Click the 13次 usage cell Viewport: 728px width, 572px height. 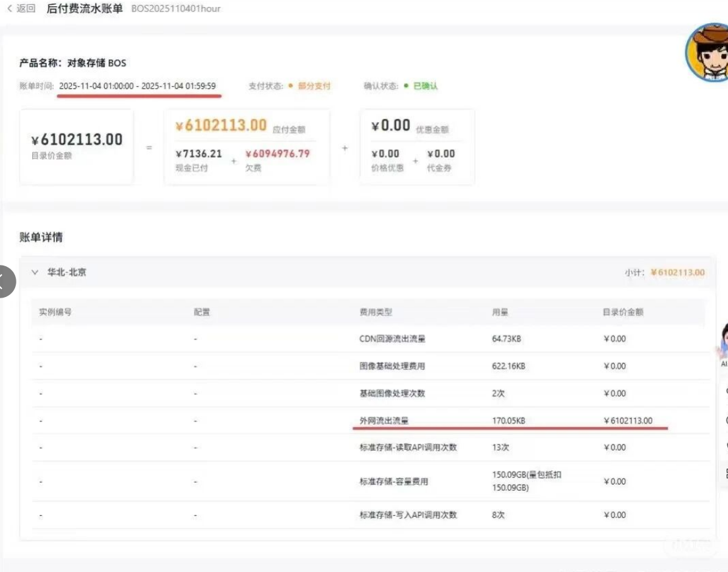point(501,447)
